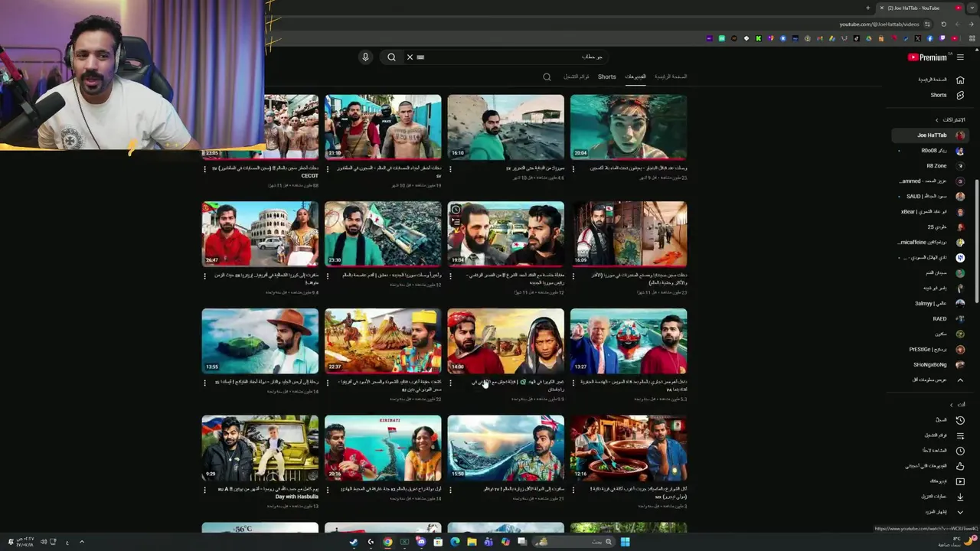980x551 pixels.
Task: Open SHoNgxBoNg subscription in sidebar
Action: [x=929, y=365]
